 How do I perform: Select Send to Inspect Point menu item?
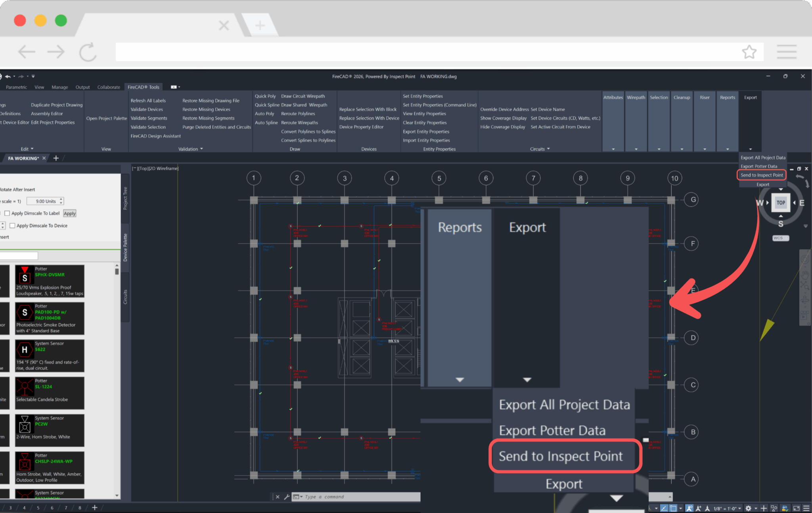(x=762, y=175)
